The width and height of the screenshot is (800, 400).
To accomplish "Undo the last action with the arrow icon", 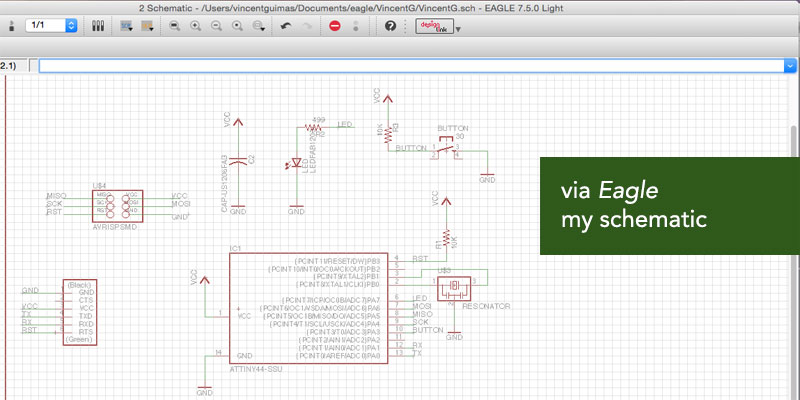I will tap(286, 26).
